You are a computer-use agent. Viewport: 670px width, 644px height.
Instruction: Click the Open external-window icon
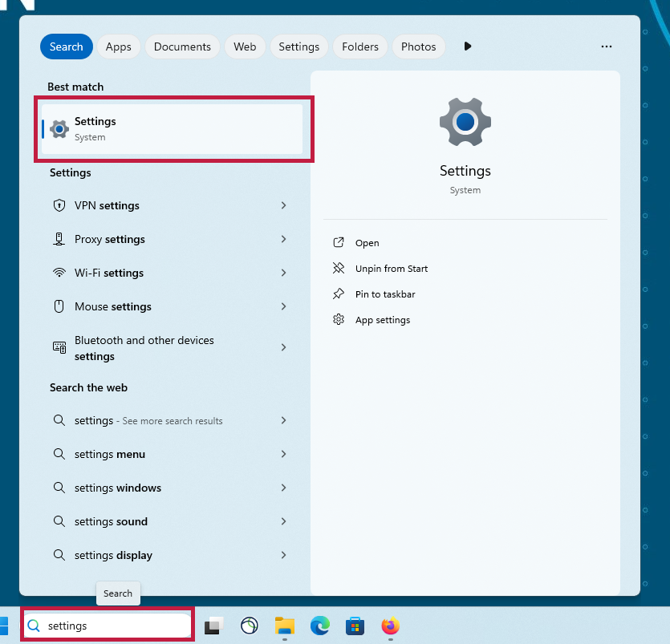339,242
